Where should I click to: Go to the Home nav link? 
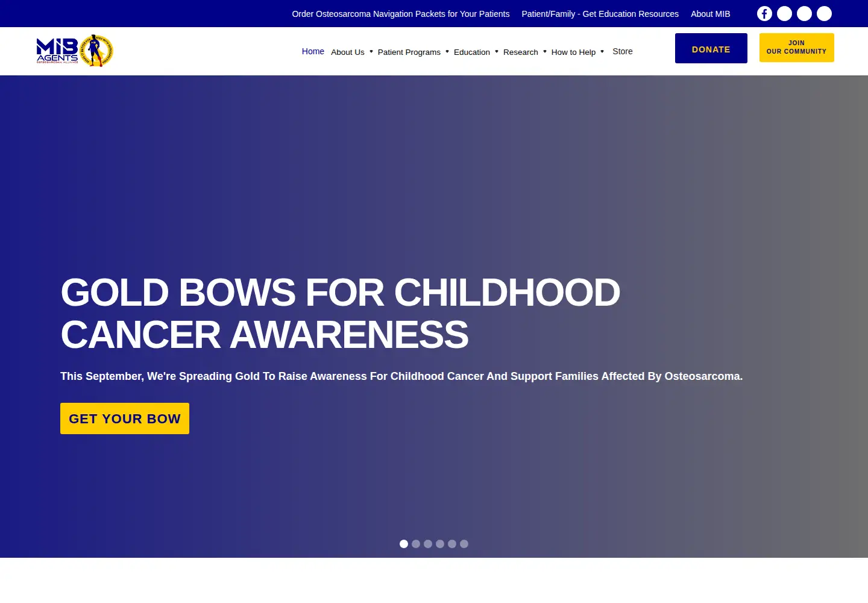click(313, 51)
